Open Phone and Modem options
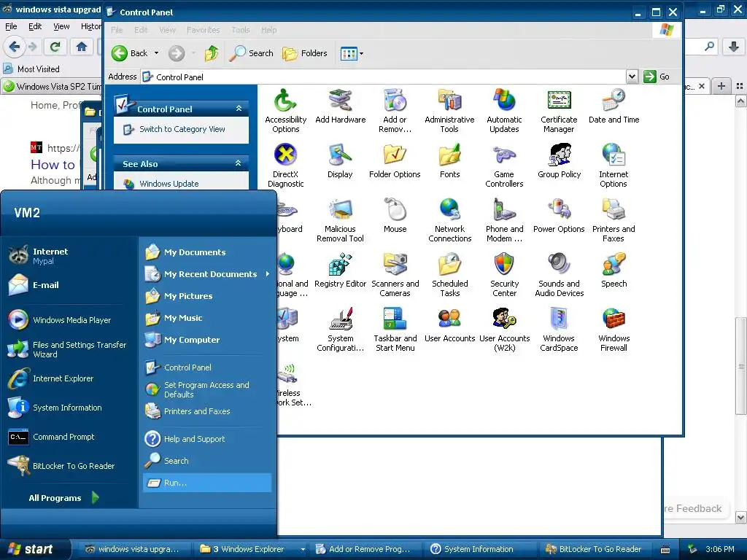Image resolution: width=747 pixels, height=560 pixels. (x=504, y=220)
